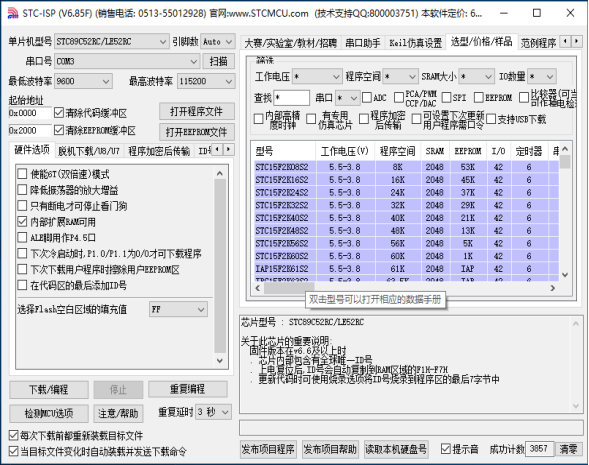Click 重复编程 button
This screenshot has width=589, height=465.
tap(187, 389)
